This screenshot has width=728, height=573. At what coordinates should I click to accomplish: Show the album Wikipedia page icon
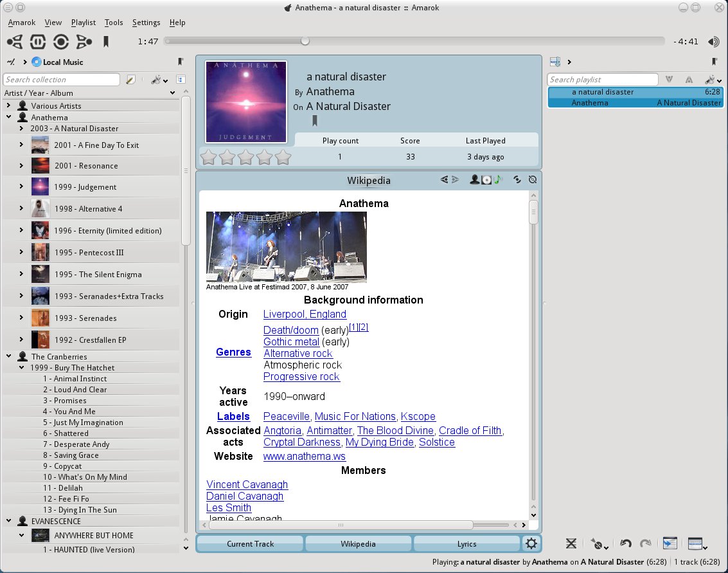click(x=486, y=180)
